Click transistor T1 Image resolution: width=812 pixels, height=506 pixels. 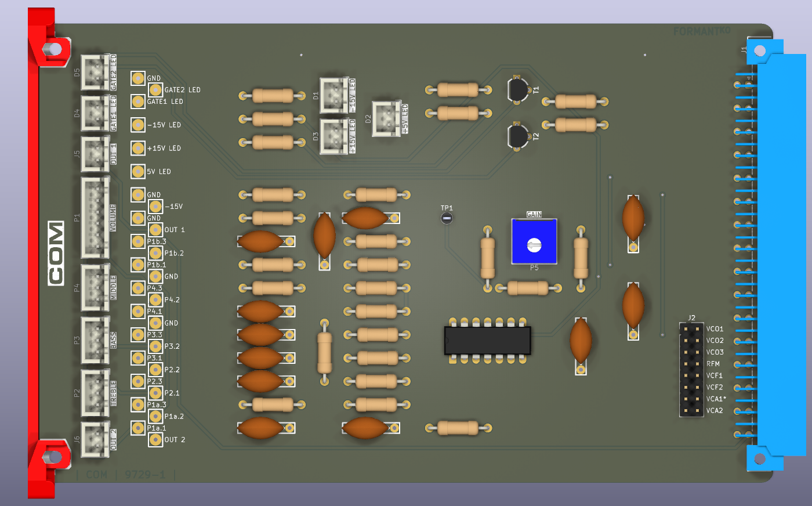point(518,90)
